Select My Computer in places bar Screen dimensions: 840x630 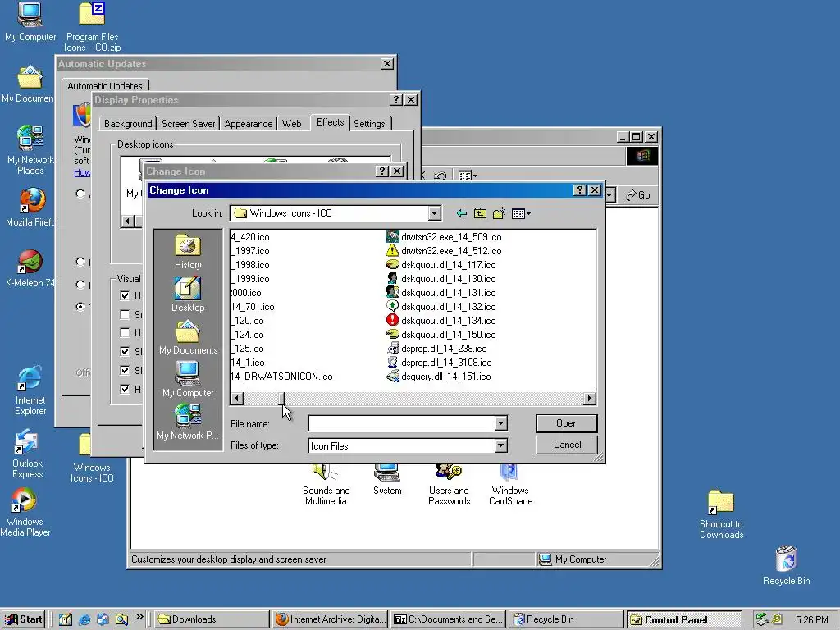tap(188, 379)
